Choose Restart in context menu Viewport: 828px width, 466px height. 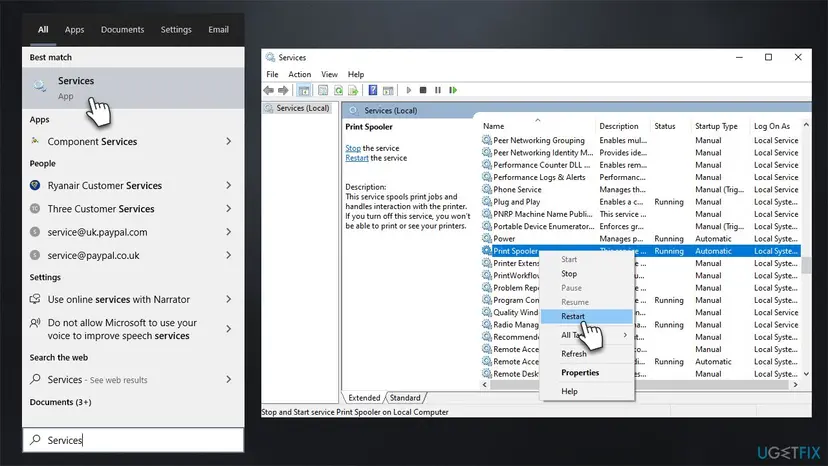click(587, 316)
